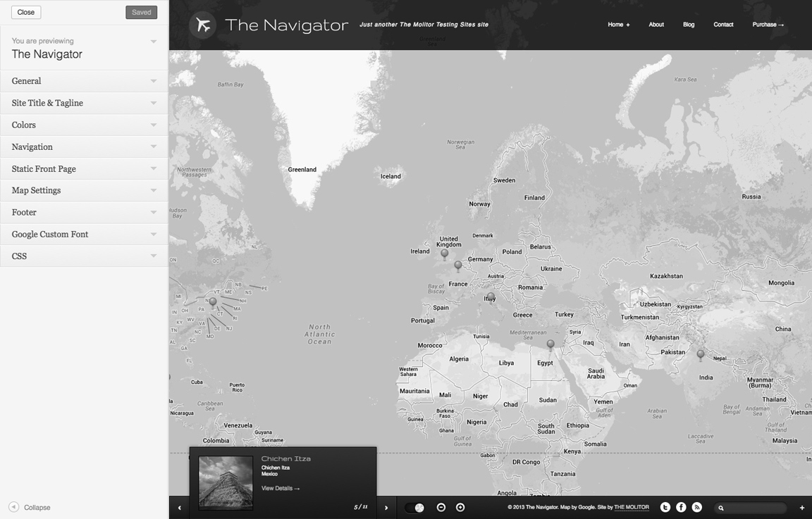Expand the Colors section

click(x=84, y=125)
